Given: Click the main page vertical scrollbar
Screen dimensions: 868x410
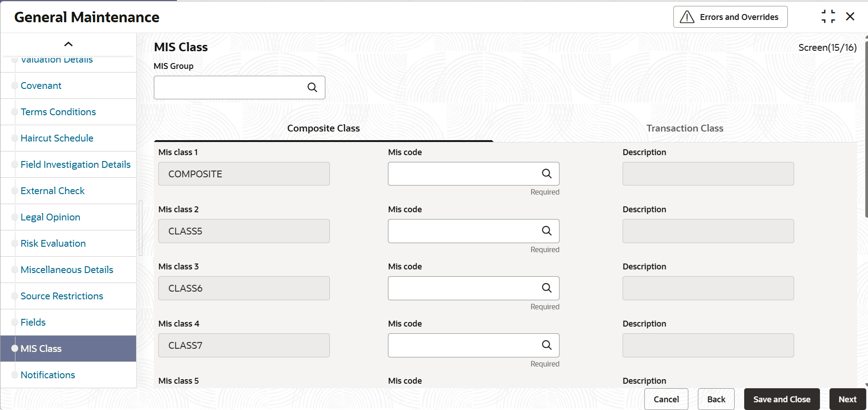Looking at the screenshot, I should (866, 129).
